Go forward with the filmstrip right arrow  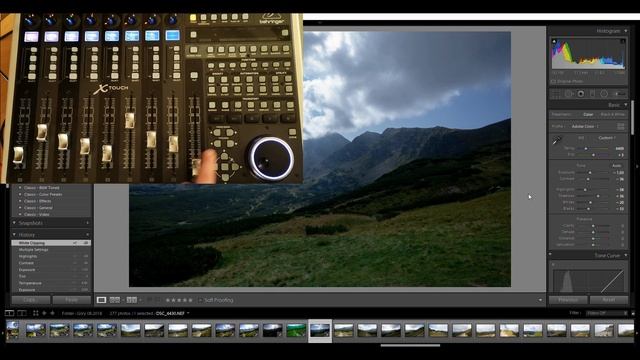52,313
